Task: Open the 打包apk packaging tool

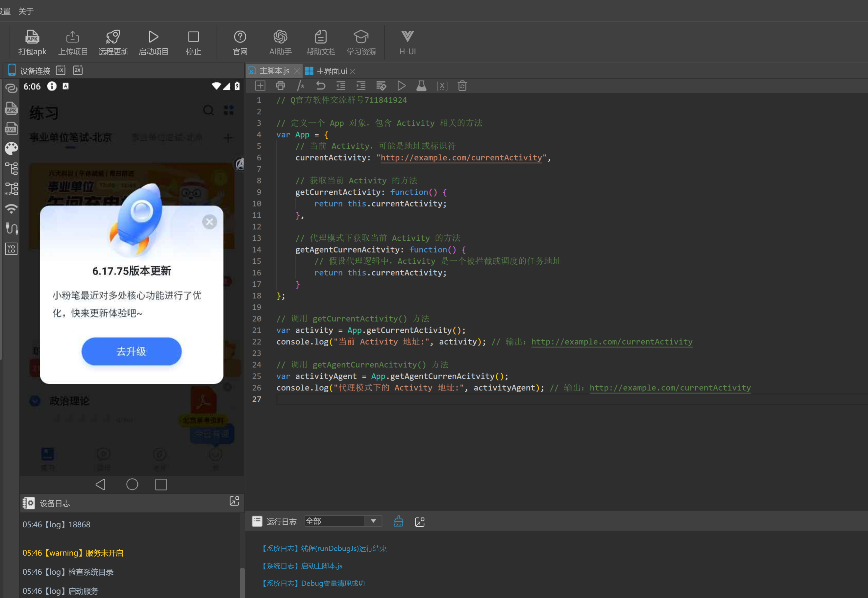Action: coord(32,43)
